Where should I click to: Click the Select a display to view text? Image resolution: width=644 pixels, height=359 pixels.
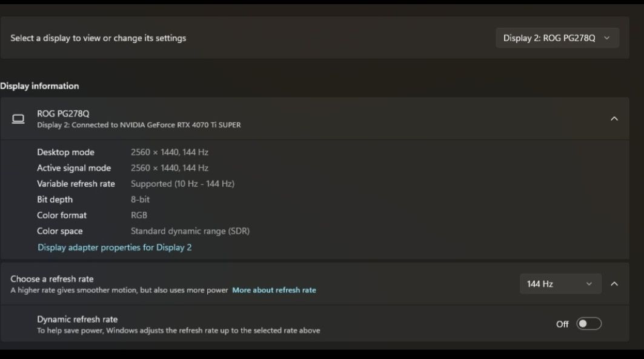click(x=98, y=38)
